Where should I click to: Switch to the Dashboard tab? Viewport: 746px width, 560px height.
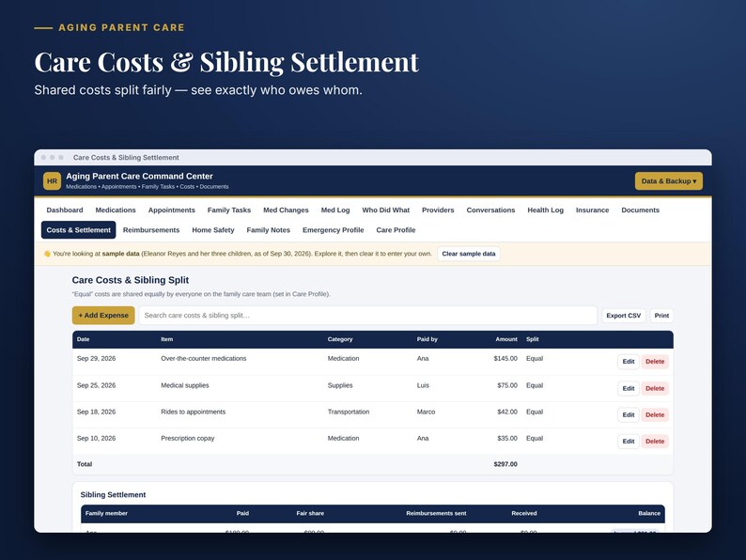[65, 210]
